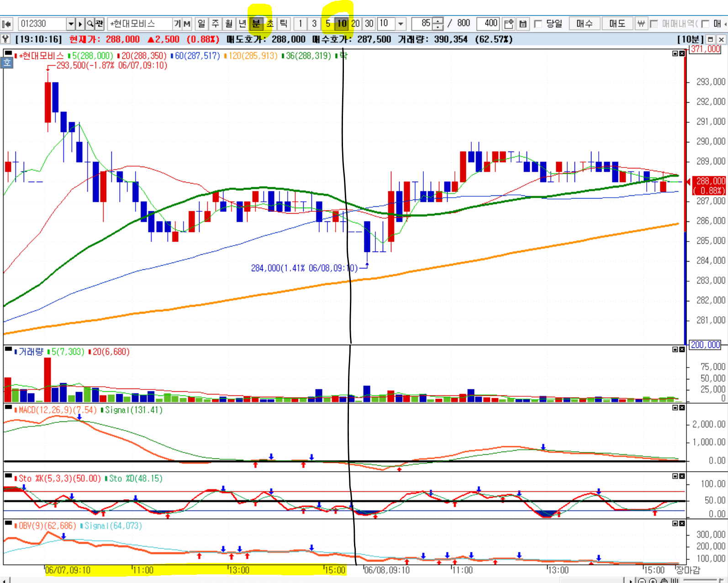
Task: Close the OBV pane
Action: (682, 524)
